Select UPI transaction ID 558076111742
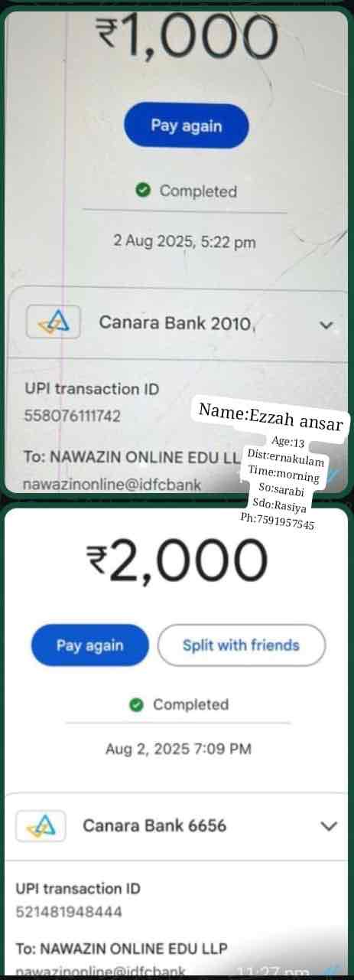354x980 pixels. click(x=72, y=416)
